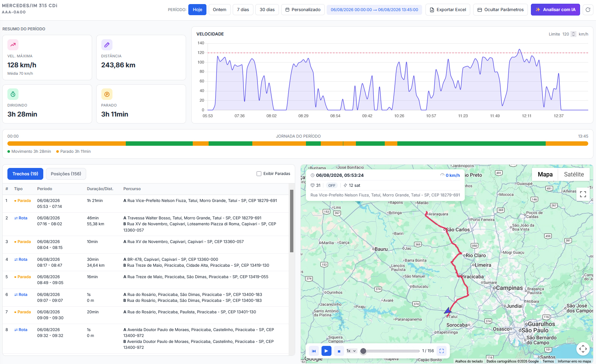Select trecho row 7 Parada 09:09 - 09:30

[x=146, y=315]
